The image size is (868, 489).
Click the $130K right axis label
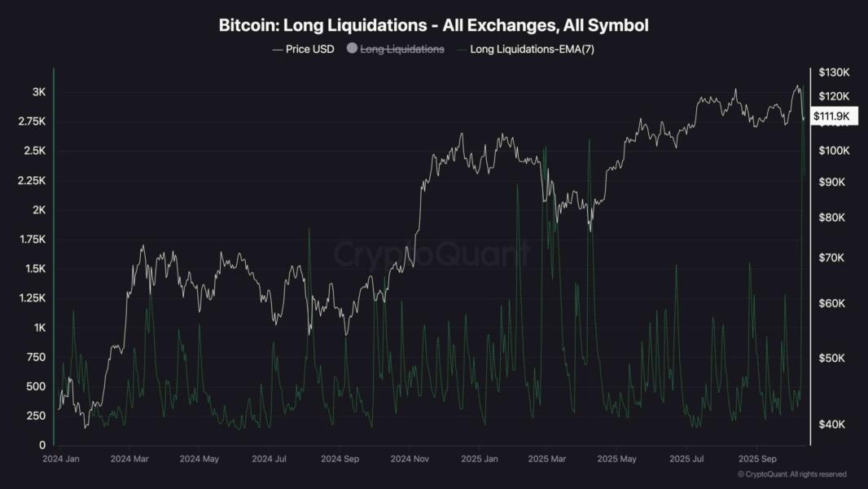[x=833, y=73]
